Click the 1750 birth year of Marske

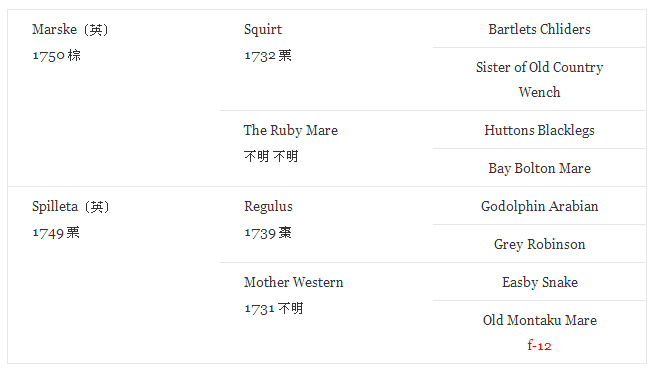coord(49,56)
